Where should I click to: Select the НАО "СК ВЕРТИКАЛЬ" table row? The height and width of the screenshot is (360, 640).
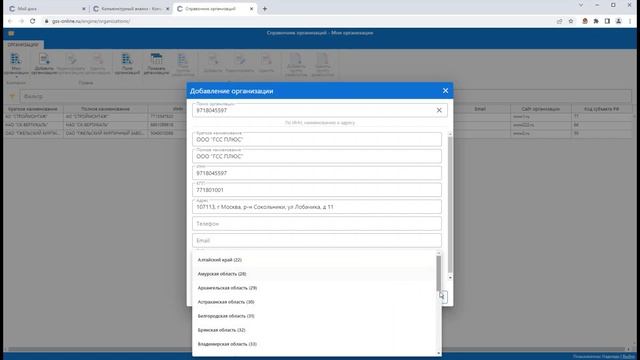(x=95, y=125)
